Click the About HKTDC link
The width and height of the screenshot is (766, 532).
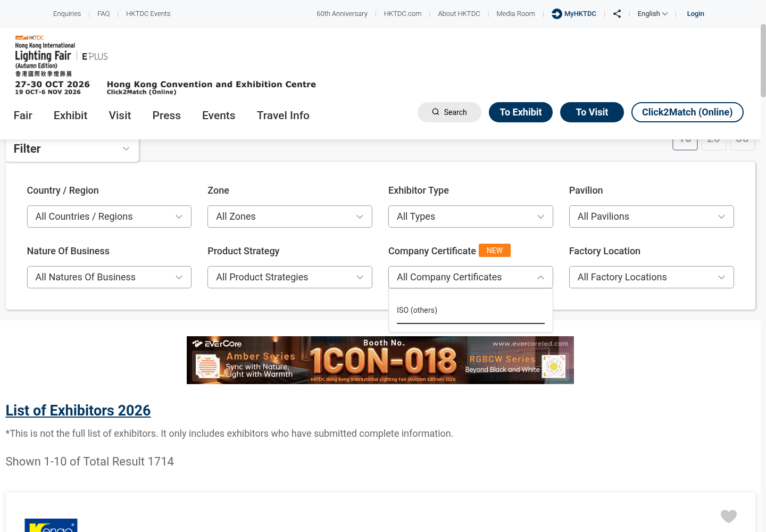pyautogui.click(x=459, y=14)
